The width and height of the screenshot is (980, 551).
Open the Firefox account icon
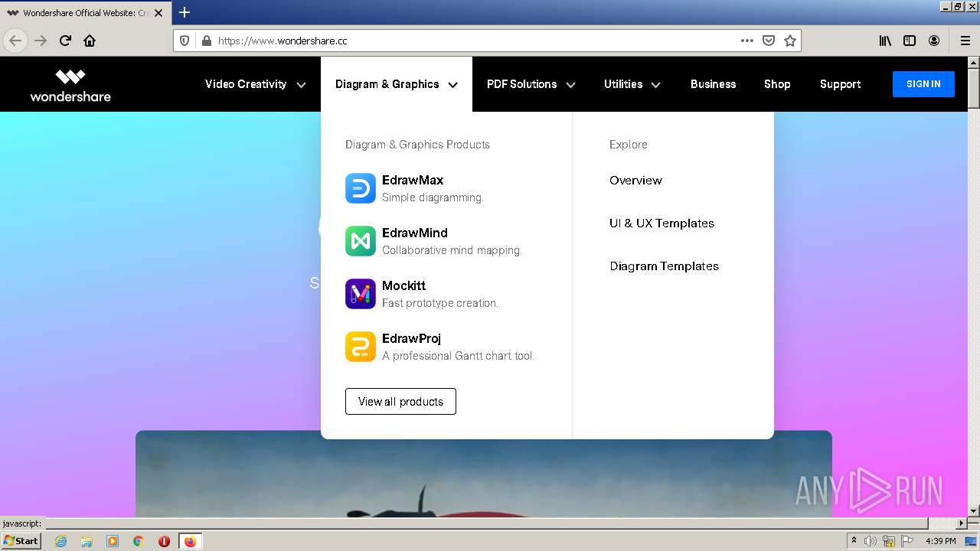[x=934, y=41]
